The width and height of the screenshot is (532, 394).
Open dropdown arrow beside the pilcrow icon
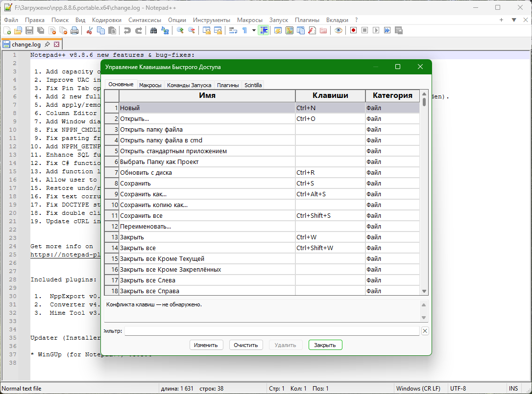click(254, 30)
